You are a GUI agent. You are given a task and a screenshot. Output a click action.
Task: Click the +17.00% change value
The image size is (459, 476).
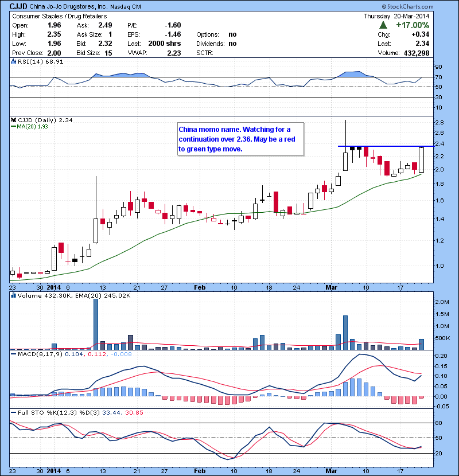[x=413, y=25]
